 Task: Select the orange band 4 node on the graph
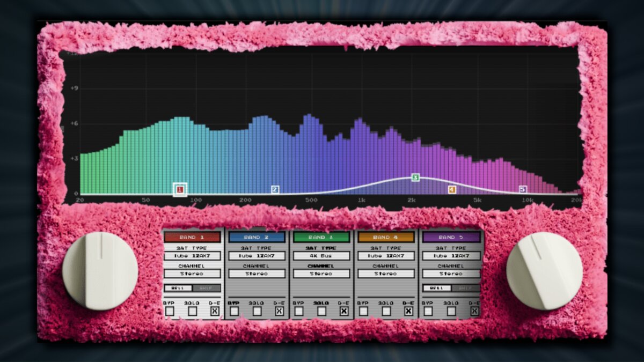coord(452,189)
